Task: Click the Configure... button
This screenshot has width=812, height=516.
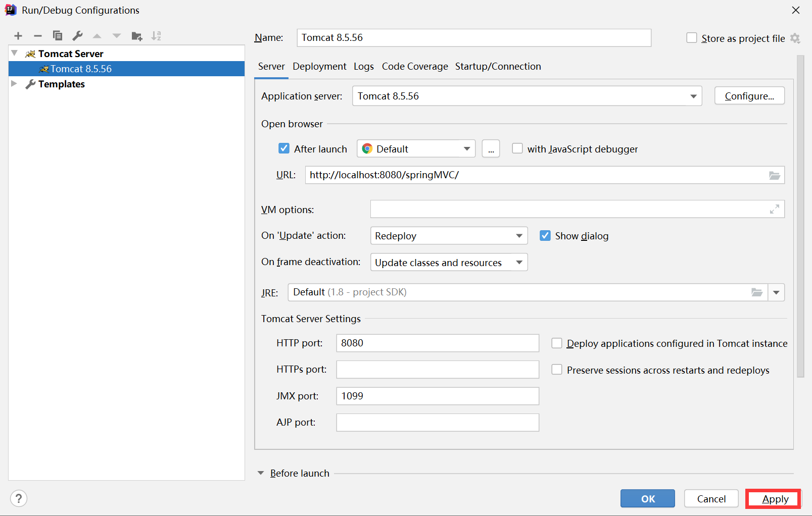Action: click(x=749, y=96)
